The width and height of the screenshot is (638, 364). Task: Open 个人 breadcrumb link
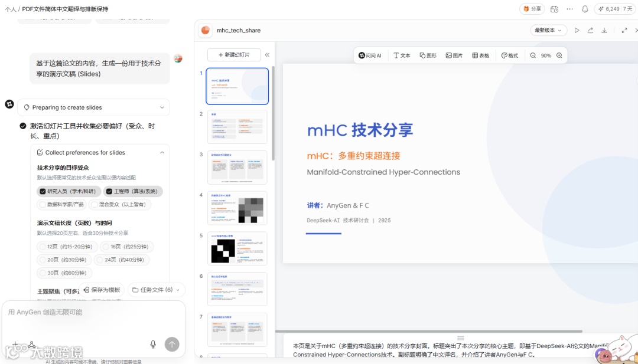10,9
